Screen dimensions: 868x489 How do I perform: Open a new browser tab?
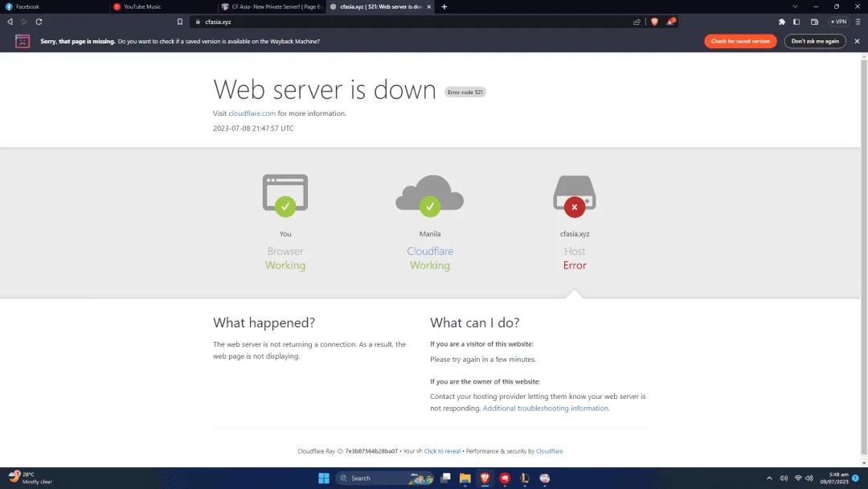pyautogui.click(x=444, y=6)
